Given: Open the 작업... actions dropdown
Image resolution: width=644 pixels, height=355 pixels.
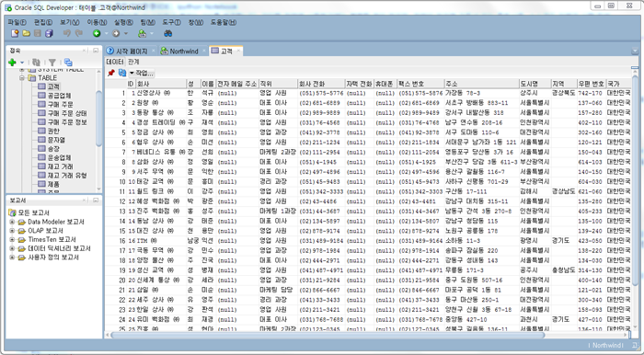Looking at the screenshot, I should point(142,73).
